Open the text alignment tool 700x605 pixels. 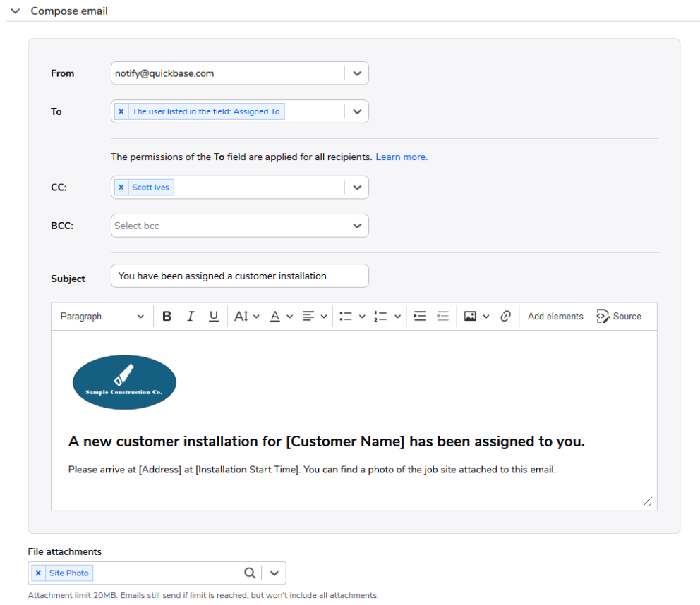click(308, 317)
